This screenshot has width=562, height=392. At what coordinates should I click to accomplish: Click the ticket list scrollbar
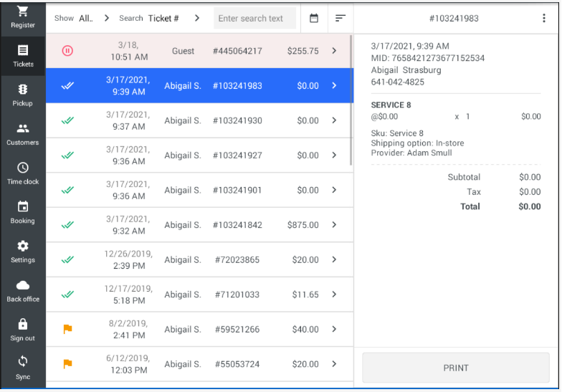(x=351, y=100)
